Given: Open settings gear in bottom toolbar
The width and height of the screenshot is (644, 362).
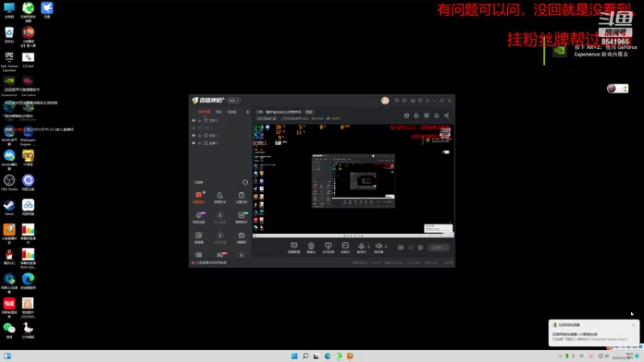Looking at the screenshot, I should (420, 248).
